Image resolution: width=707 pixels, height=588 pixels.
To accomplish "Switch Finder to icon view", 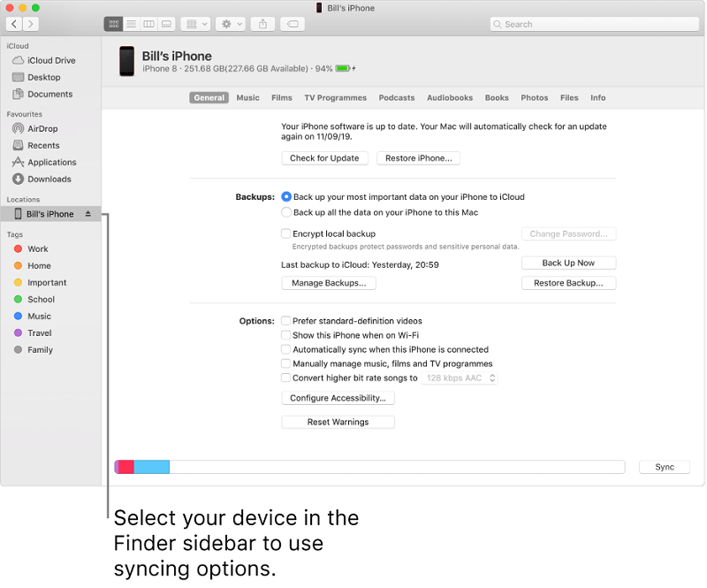I will click(114, 24).
